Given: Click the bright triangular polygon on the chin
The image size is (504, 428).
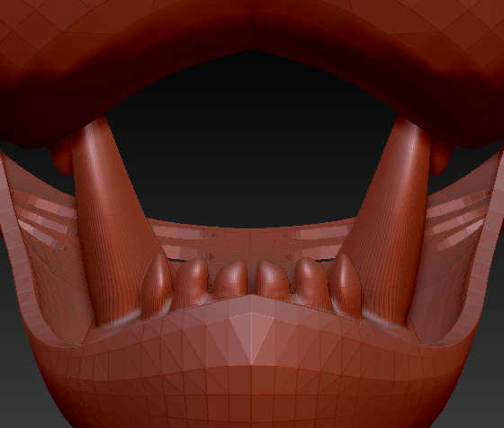Looking at the screenshot, I should tap(252, 337).
